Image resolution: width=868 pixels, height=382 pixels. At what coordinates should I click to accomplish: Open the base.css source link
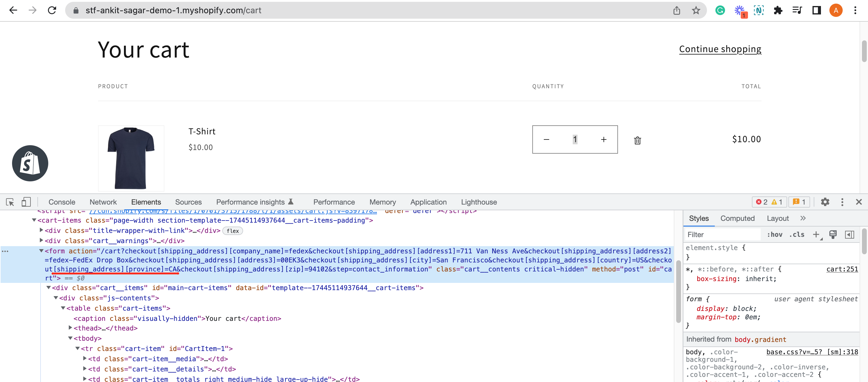pos(812,352)
